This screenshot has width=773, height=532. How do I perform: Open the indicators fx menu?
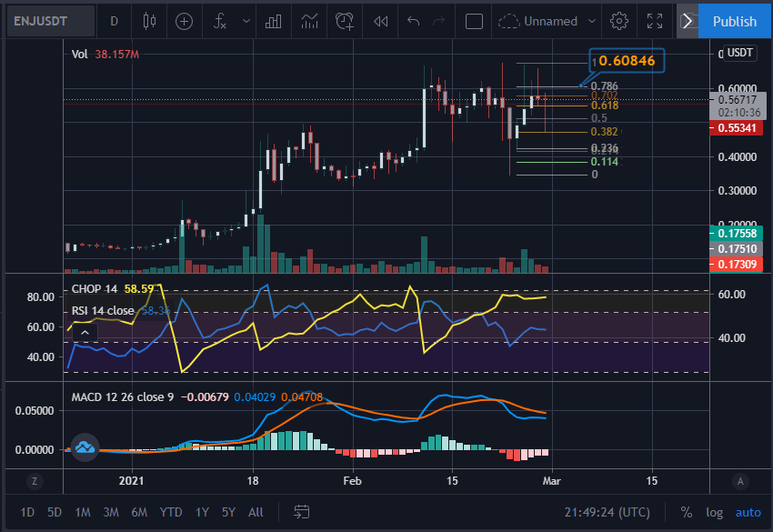(220, 21)
